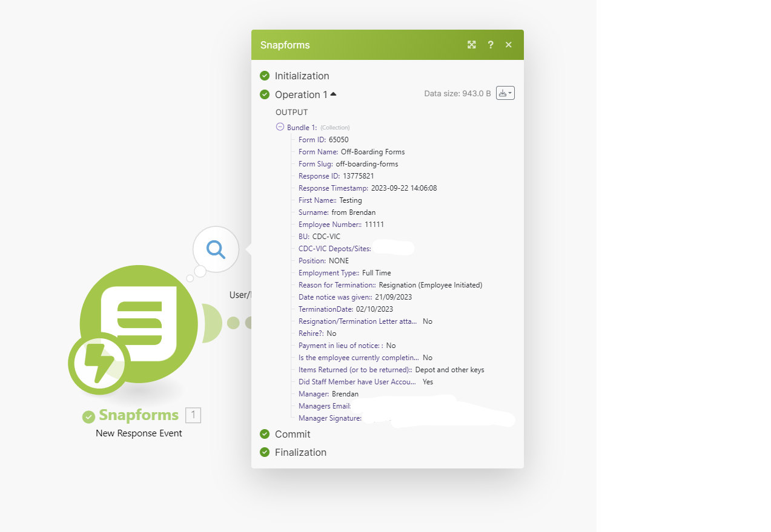Image resolution: width=771 pixels, height=532 pixels.
Task: Click the instant trigger lightning badge
Action: click(x=99, y=364)
